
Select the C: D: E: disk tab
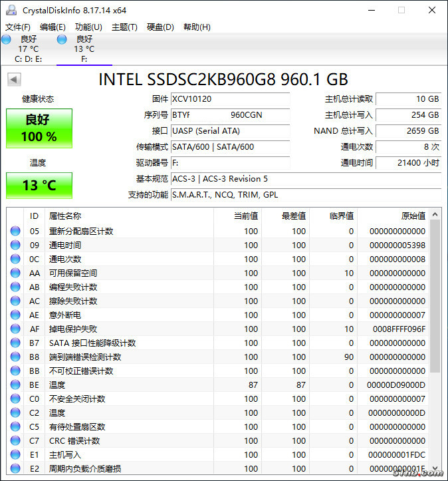pyautogui.click(x=28, y=49)
